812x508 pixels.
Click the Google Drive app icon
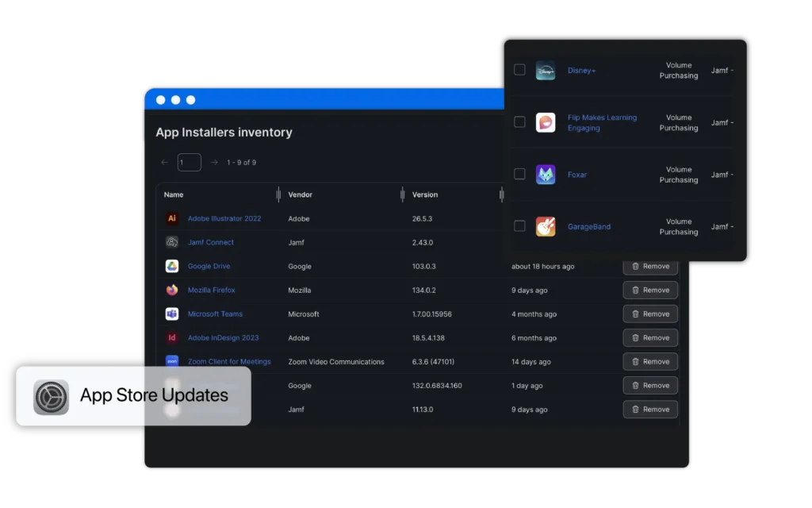click(x=172, y=267)
